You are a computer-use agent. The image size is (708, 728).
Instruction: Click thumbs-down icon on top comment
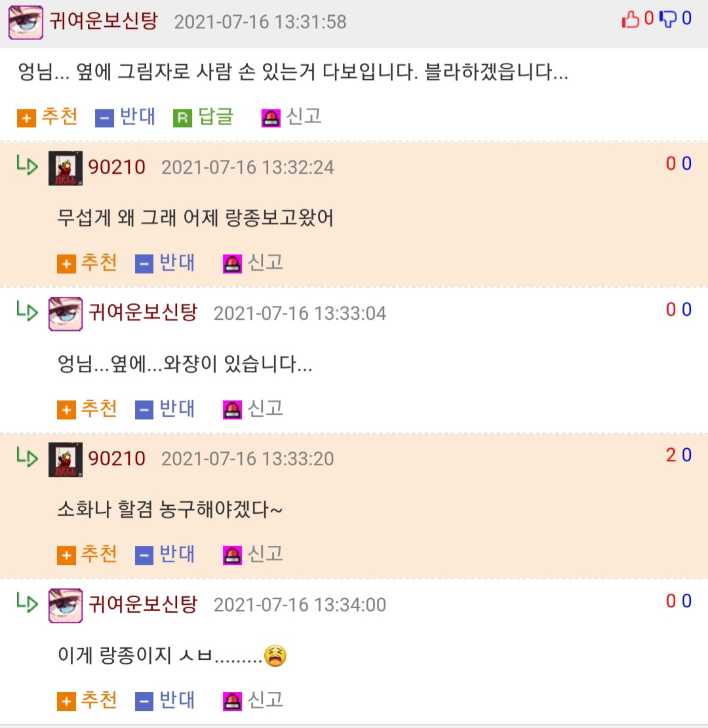668,20
